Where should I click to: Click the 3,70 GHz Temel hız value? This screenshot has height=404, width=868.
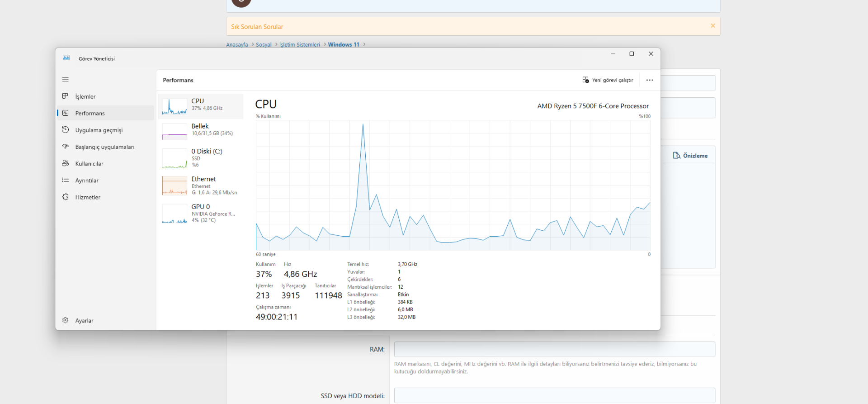click(407, 264)
